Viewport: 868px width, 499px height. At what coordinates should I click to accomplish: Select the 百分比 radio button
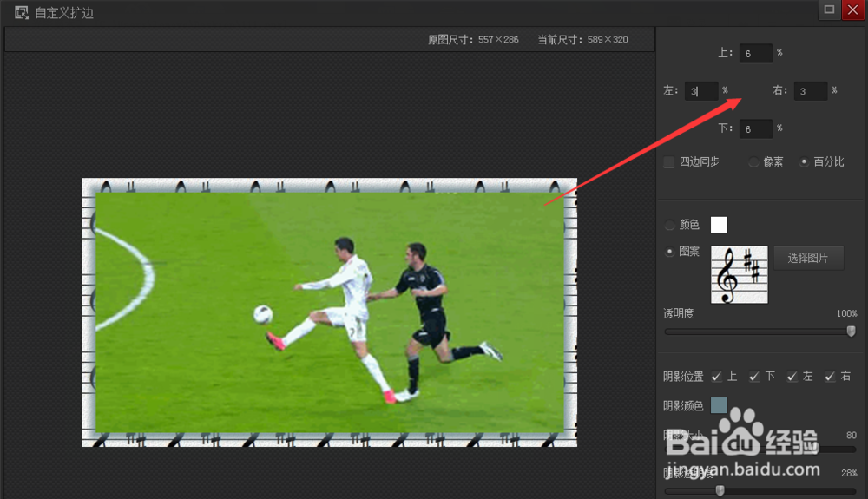click(x=804, y=162)
